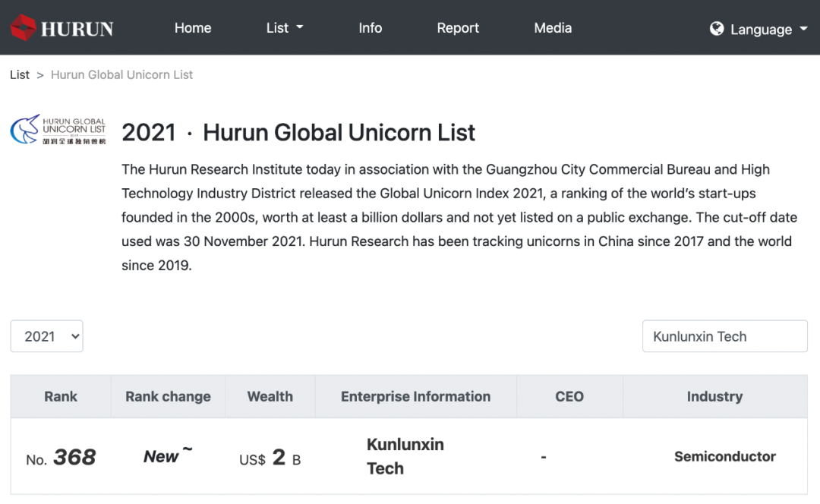Click the globe icon beside Language

coord(717,29)
